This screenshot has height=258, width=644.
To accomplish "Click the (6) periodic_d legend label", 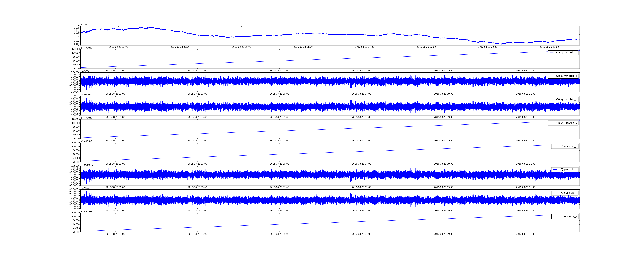I will 568,170.
